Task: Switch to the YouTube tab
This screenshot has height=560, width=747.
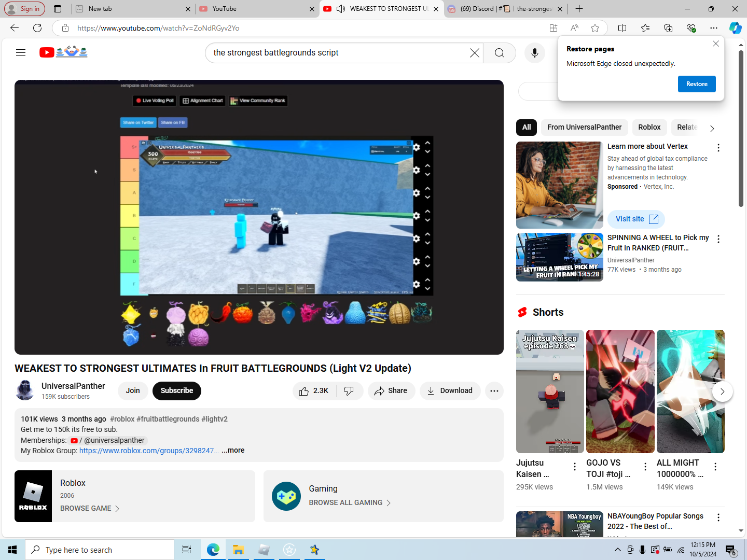Action: point(257,9)
